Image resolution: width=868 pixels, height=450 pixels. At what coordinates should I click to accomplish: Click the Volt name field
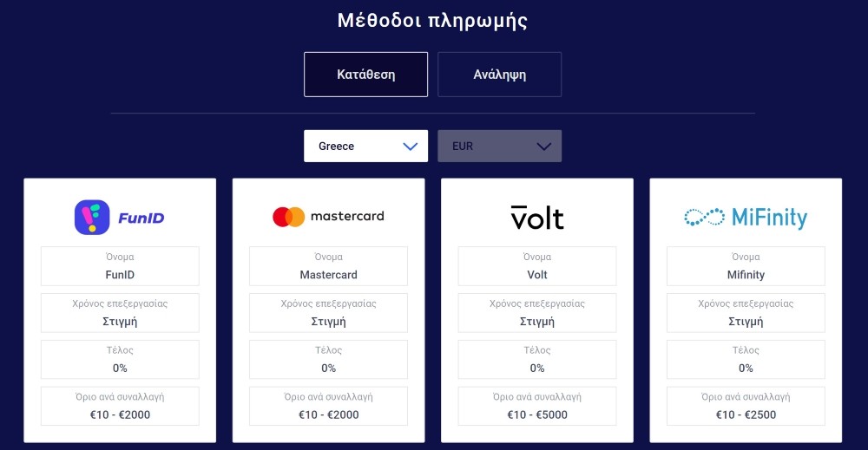point(537,267)
